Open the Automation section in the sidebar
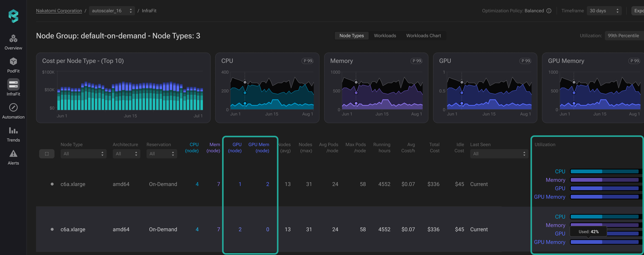The height and width of the screenshot is (255, 644). click(13, 111)
